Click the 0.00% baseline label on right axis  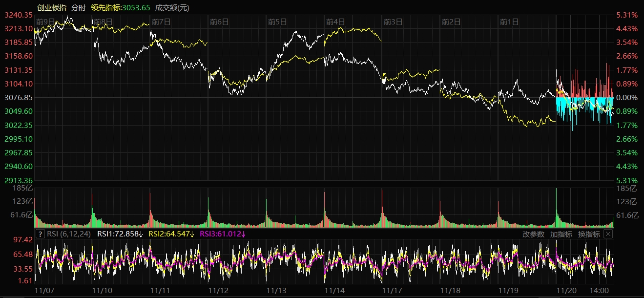point(626,98)
